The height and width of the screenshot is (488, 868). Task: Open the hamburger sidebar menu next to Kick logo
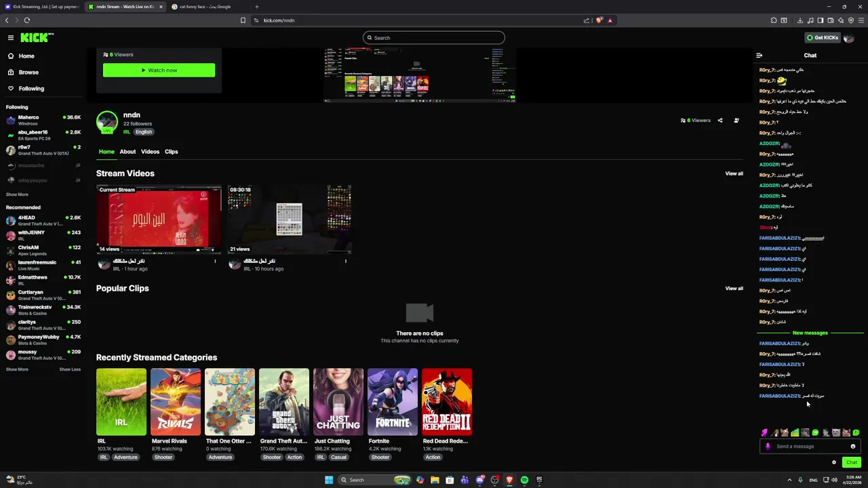11,38
